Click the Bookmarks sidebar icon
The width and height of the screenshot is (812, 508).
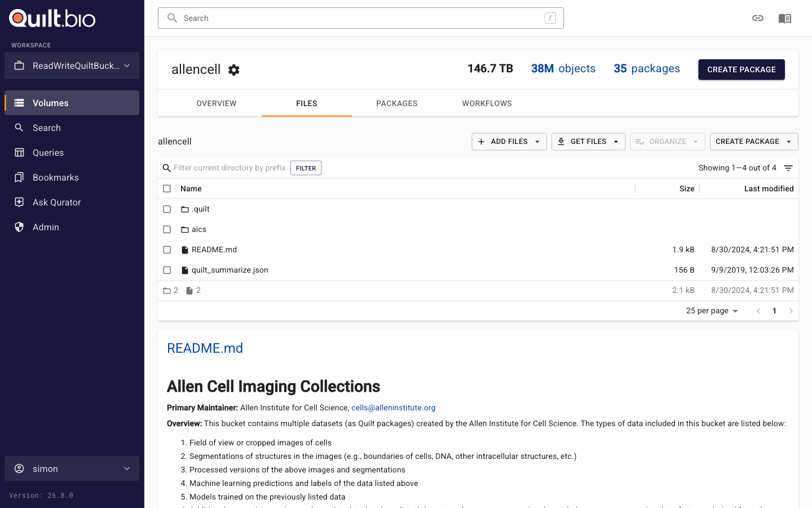point(19,177)
